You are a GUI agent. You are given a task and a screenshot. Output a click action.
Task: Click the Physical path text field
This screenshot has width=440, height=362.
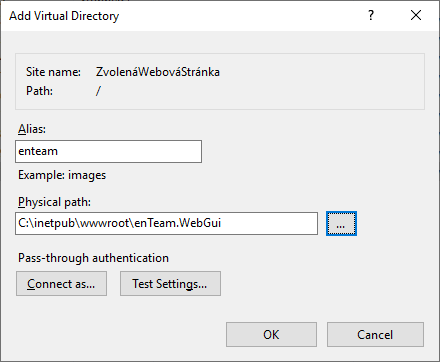pyautogui.click(x=166, y=223)
